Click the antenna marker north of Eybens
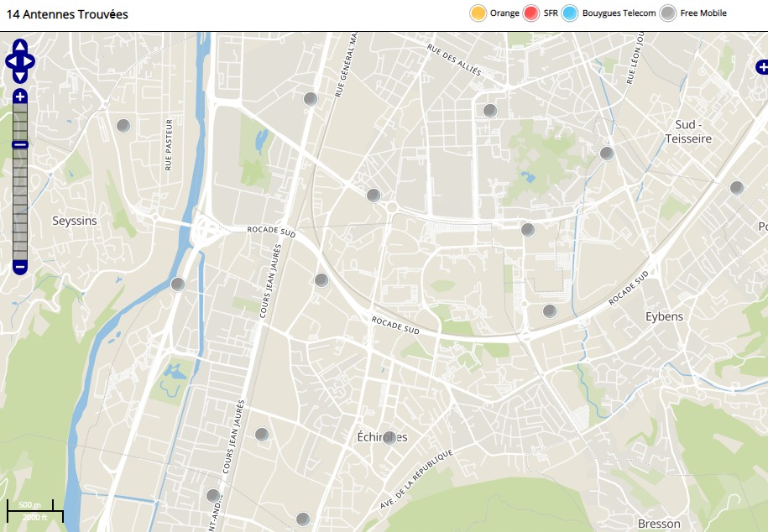The width and height of the screenshot is (768, 532). [550, 311]
